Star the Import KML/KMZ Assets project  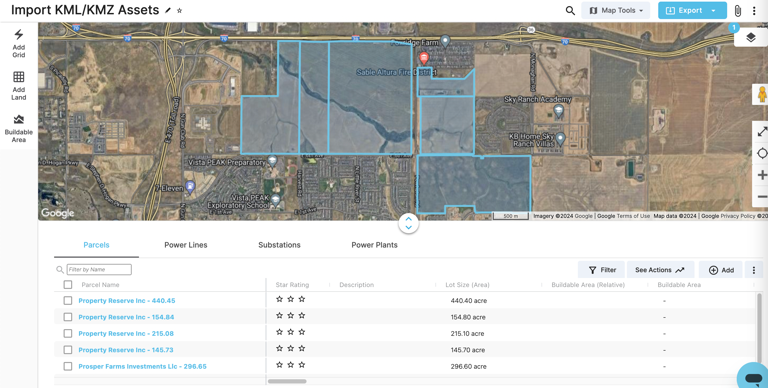(179, 10)
